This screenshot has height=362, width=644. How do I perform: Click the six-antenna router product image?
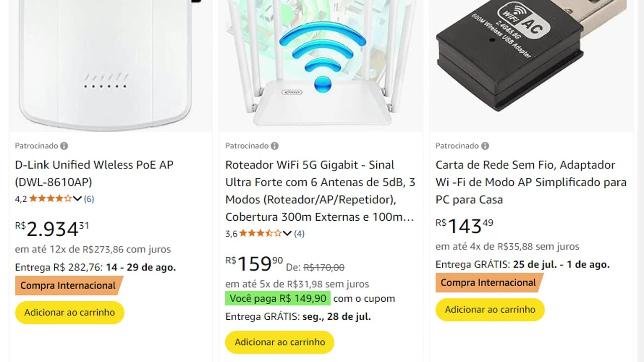[321, 60]
